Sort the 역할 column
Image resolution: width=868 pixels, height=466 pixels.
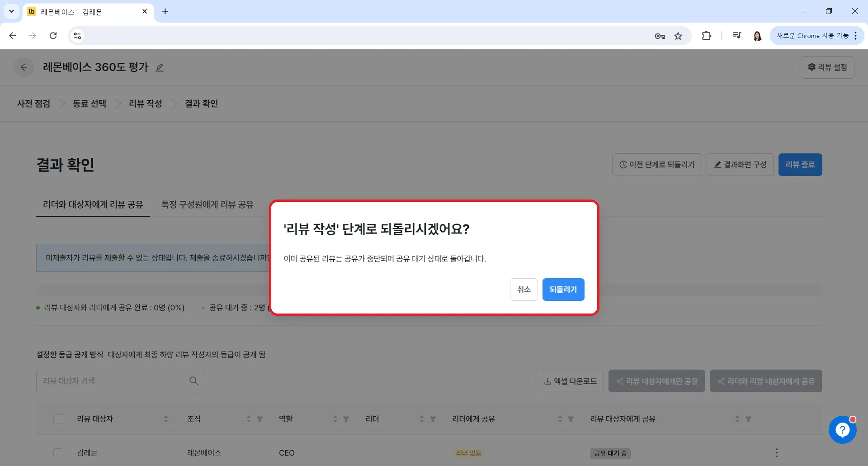point(335,419)
